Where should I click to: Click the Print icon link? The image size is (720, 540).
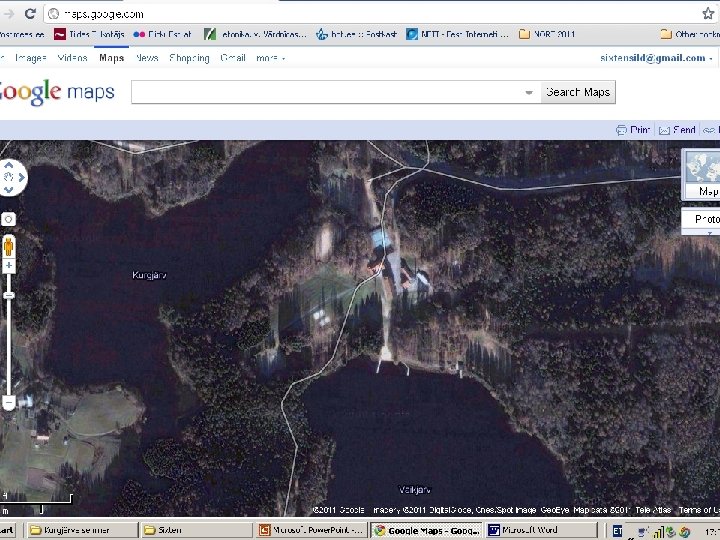(x=633, y=130)
